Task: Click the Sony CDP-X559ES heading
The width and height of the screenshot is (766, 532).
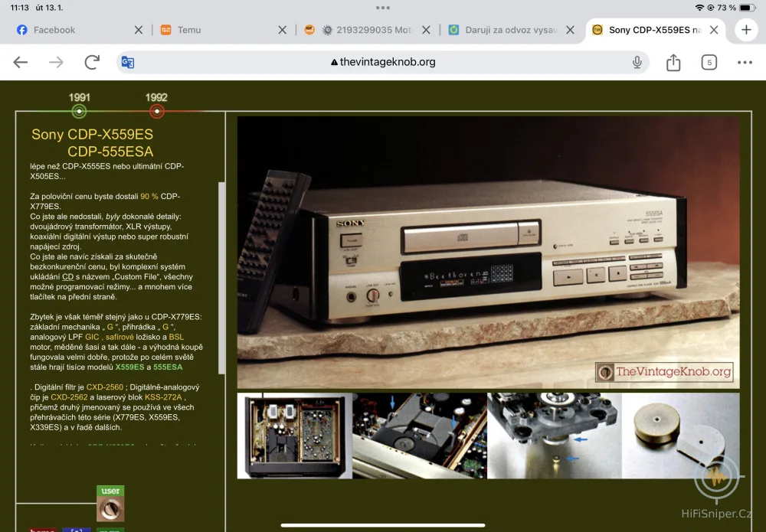Action: click(x=93, y=134)
